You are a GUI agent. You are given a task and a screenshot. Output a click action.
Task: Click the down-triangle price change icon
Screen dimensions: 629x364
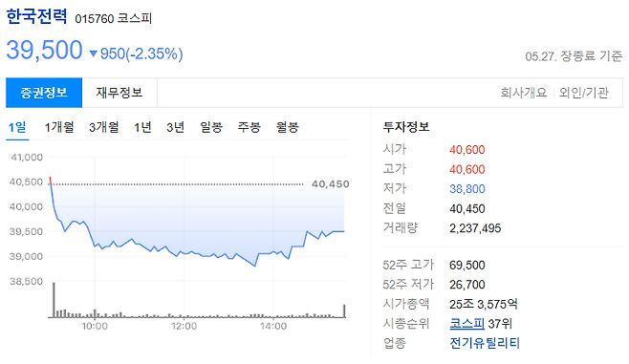[x=94, y=54]
